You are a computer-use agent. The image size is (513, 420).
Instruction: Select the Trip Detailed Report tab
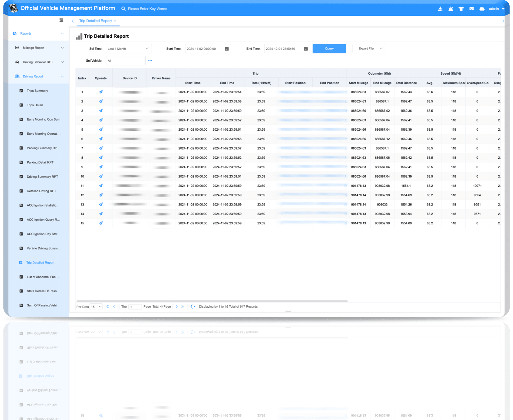pos(95,21)
